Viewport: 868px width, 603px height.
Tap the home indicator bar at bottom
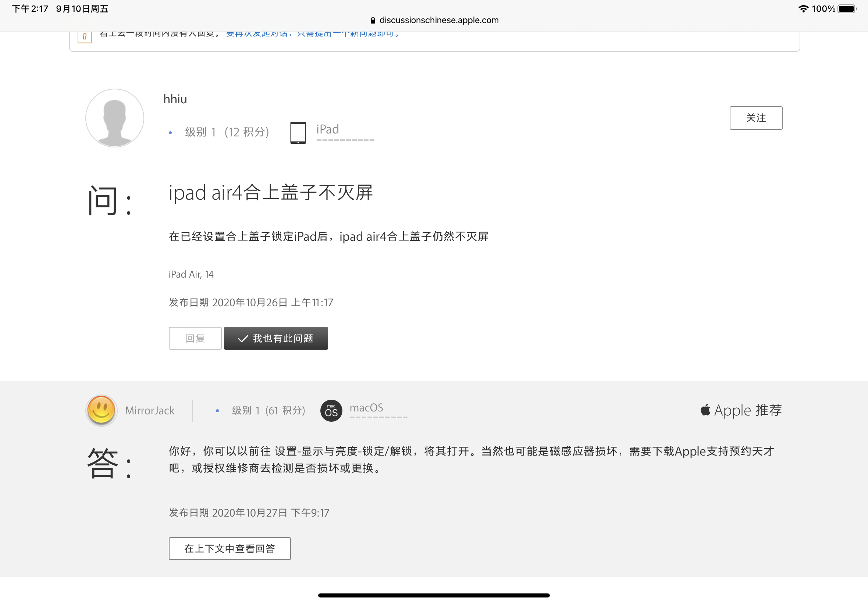(x=434, y=595)
